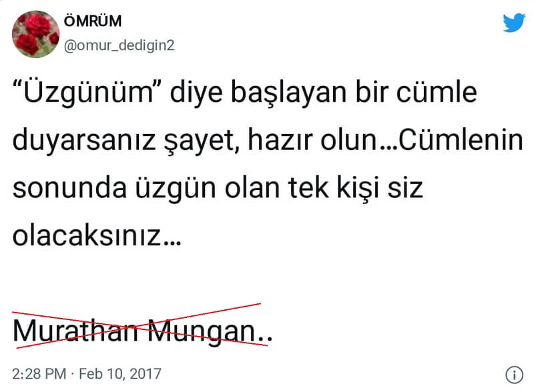This screenshot has height=392, width=534.
Task: Click the word başlayan in the tweet
Action: pos(288,93)
